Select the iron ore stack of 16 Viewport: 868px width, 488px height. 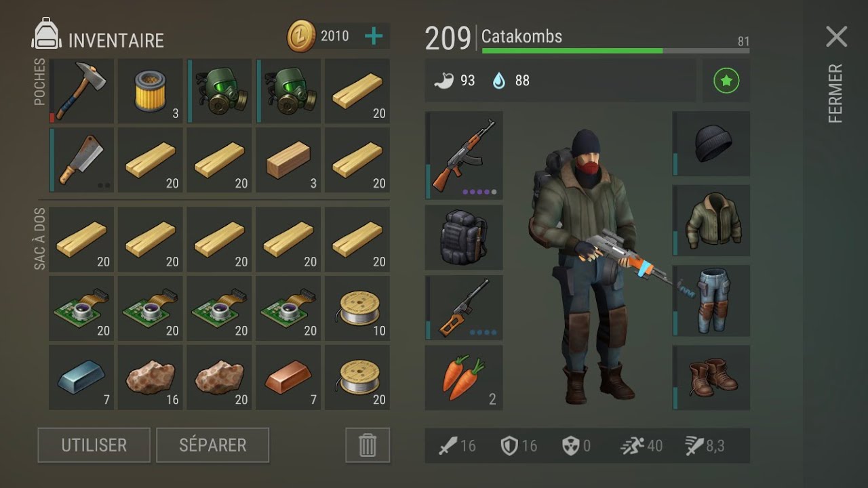coord(151,378)
